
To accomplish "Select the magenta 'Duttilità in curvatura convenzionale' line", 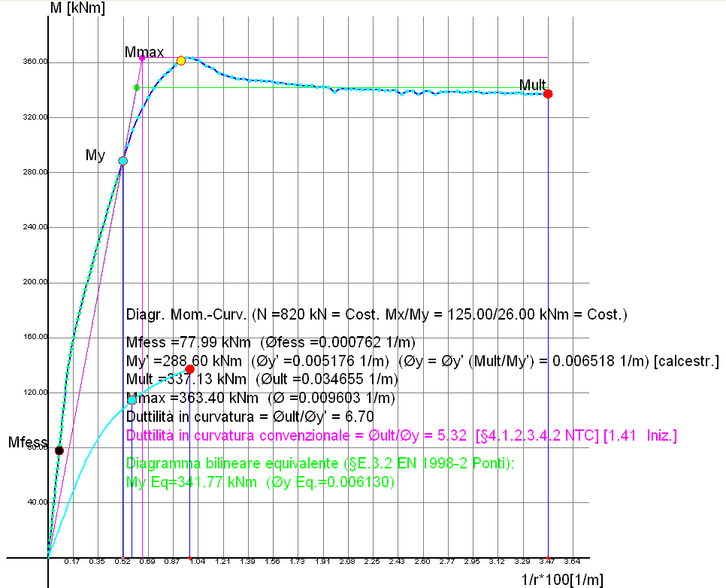I will pos(401,435).
